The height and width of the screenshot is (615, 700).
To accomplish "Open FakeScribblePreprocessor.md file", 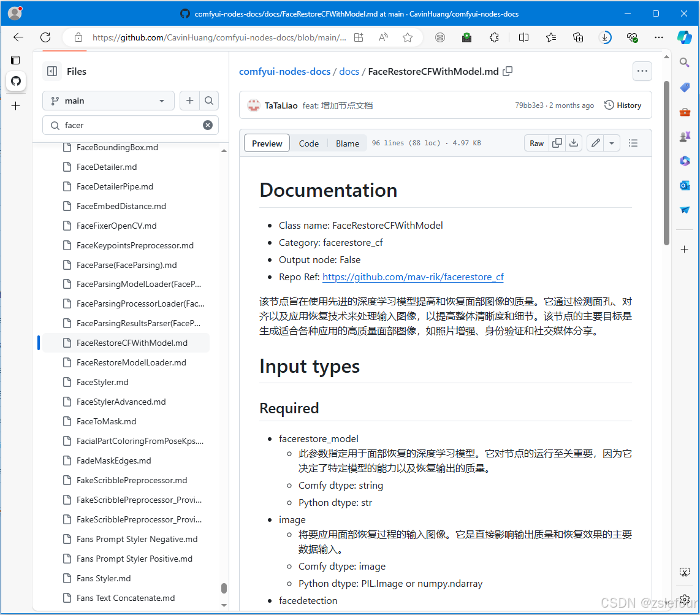I will [132, 481].
